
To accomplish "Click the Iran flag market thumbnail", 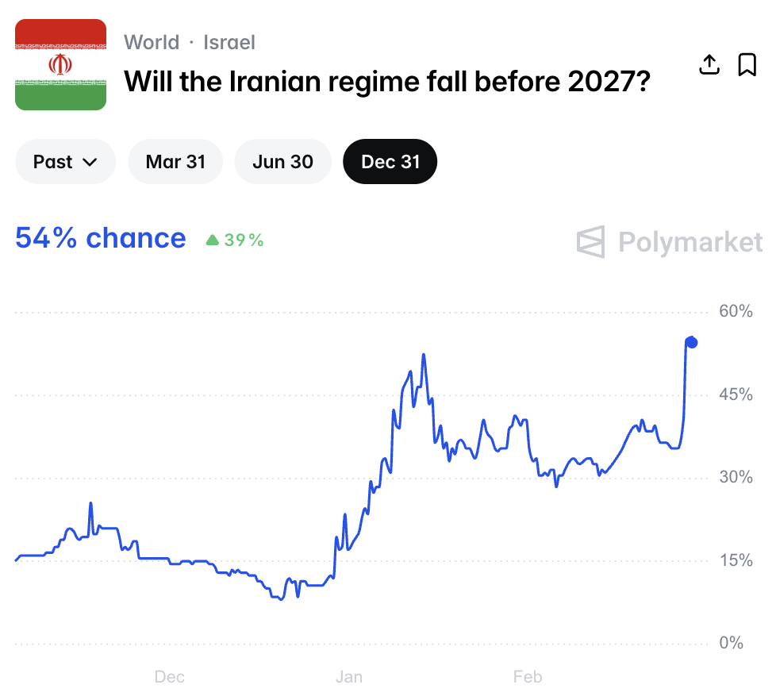I will 61,65.
